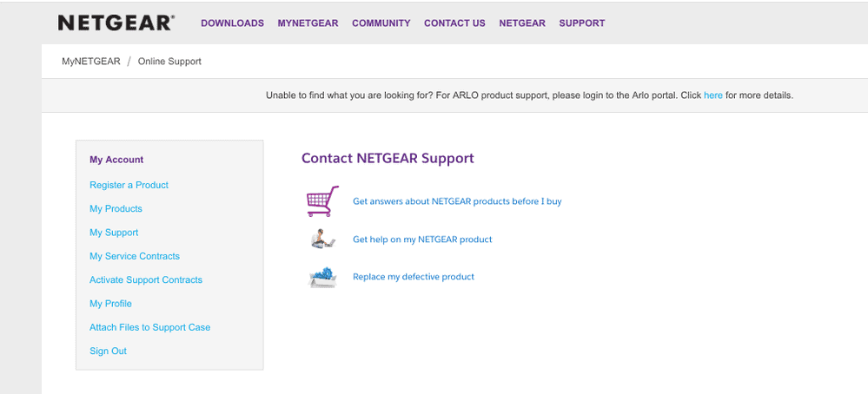The height and width of the screenshot is (394, 868).
Task: Go to My Products
Action: coord(116,209)
